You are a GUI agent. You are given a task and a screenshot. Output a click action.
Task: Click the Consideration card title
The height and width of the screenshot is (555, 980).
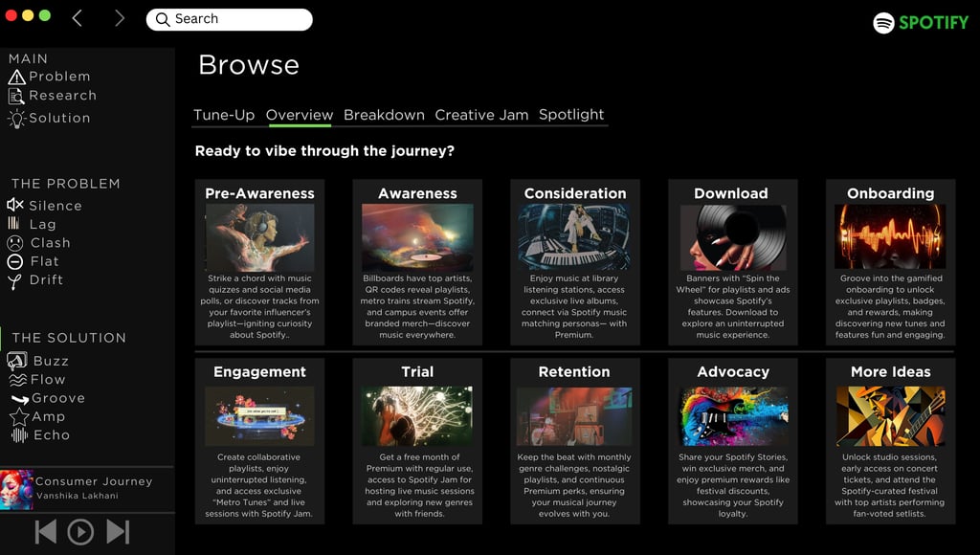(x=575, y=193)
